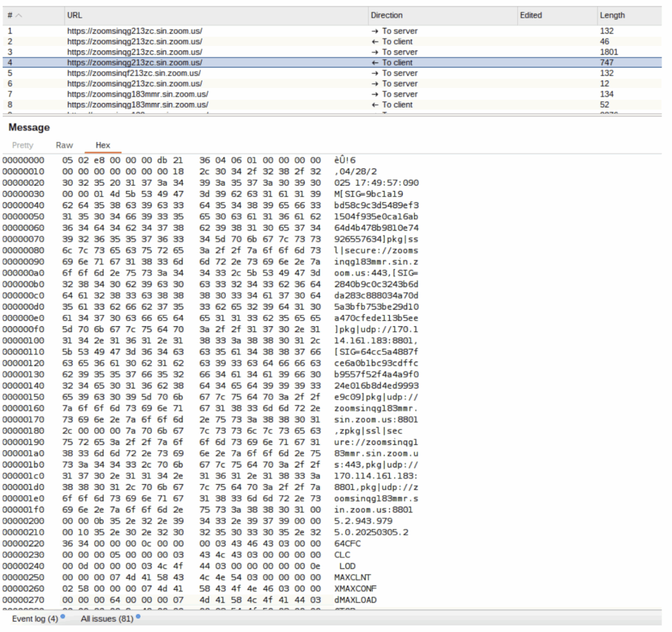Click ASCII text ',zpkg|ssl|sec'

(x=369, y=431)
